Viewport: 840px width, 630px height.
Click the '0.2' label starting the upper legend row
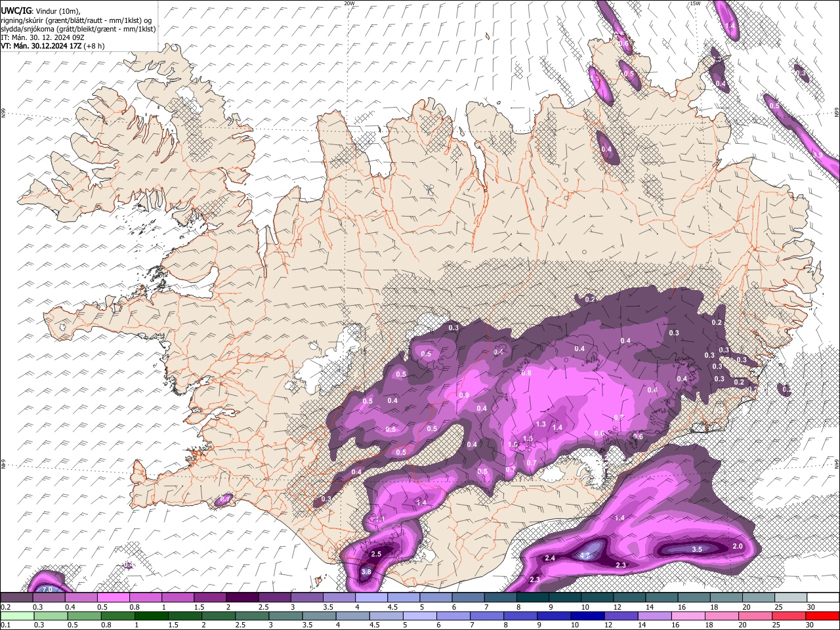pos(5,607)
